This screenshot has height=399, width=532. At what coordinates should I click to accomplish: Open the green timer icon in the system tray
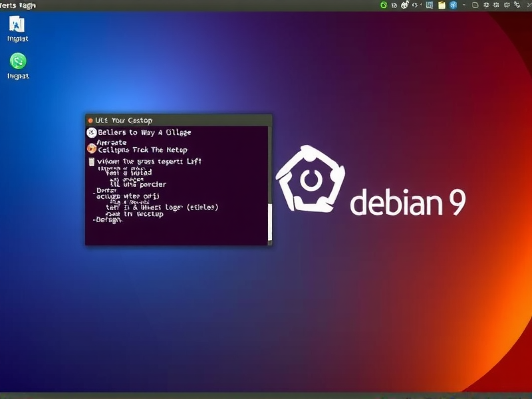click(x=382, y=5)
